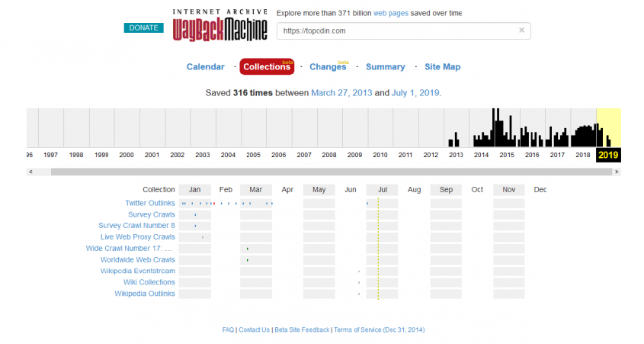Open the July 1, 2019 capture link

tap(415, 93)
